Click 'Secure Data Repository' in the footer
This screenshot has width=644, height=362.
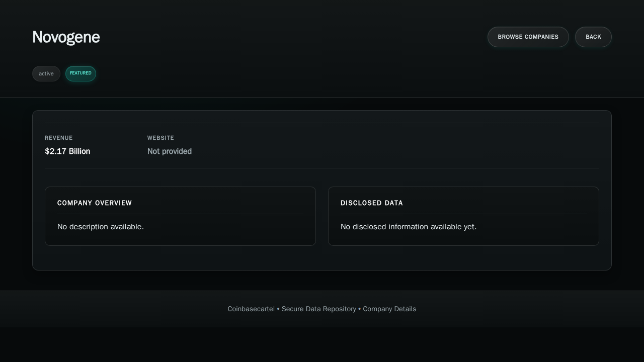318,309
